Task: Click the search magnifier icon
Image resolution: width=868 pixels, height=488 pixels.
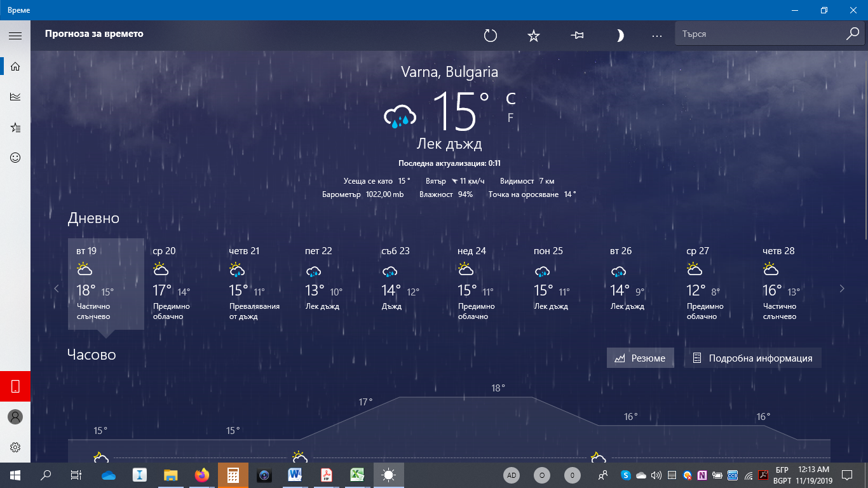Action: [x=852, y=34]
